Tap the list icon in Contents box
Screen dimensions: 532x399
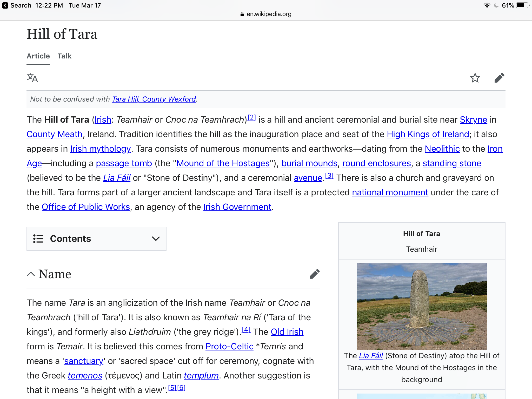[38, 239]
